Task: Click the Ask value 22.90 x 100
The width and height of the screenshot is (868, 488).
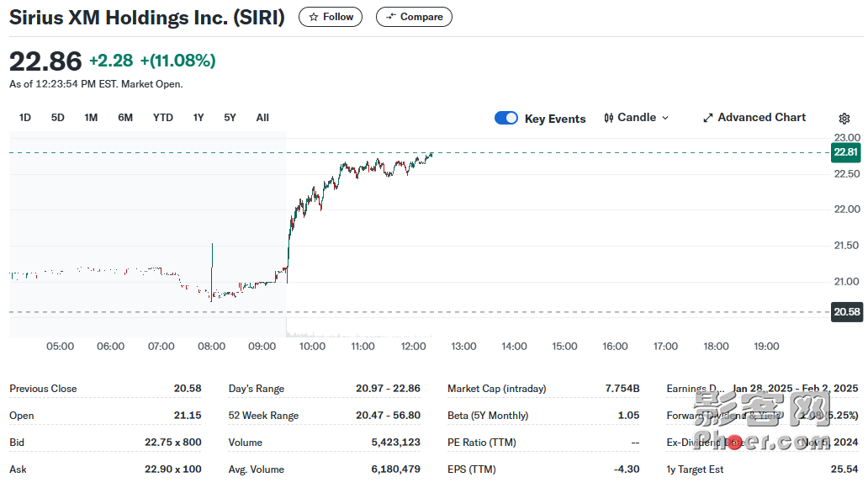Action: pos(173,469)
